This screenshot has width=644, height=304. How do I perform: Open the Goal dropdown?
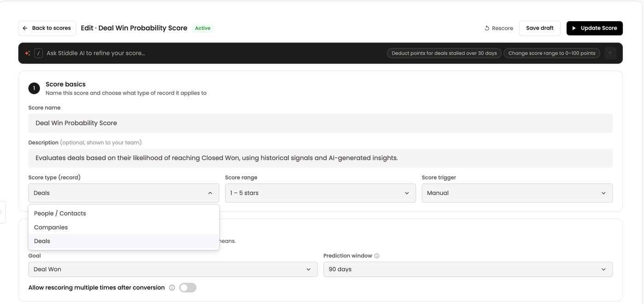(x=173, y=269)
